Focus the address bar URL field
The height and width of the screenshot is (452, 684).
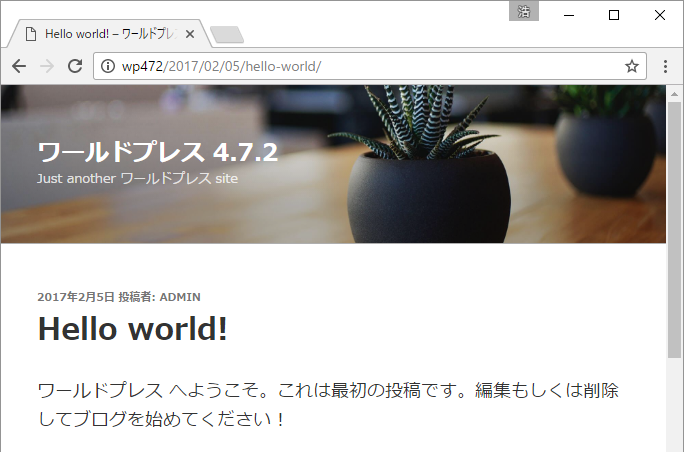[370, 66]
